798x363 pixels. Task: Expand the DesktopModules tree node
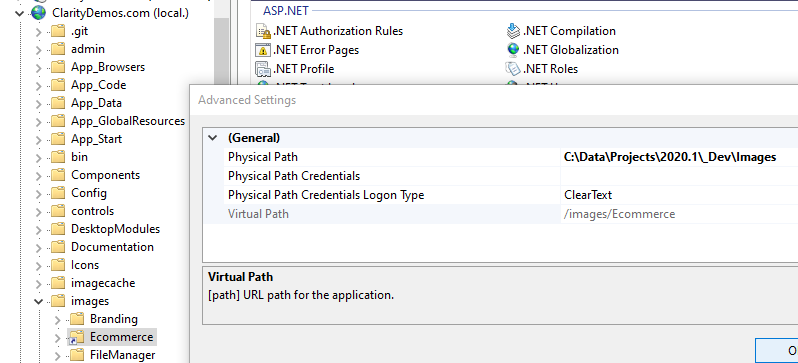[39, 230]
